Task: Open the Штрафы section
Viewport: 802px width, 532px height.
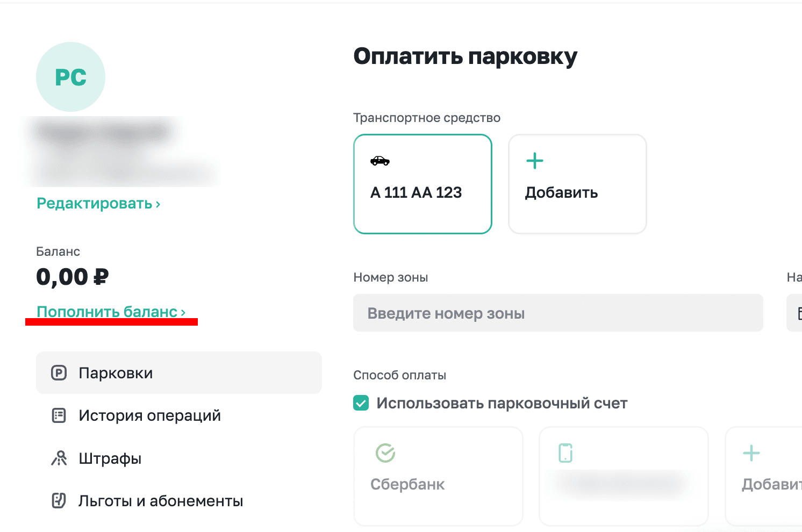Action: (x=110, y=458)
